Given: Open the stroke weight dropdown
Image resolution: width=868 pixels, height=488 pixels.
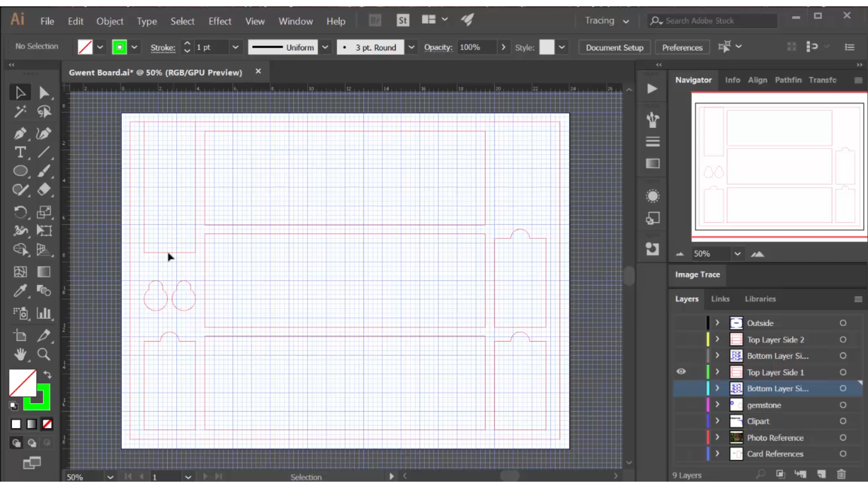Looking at the screenshot, I should (x=236, y=47).
